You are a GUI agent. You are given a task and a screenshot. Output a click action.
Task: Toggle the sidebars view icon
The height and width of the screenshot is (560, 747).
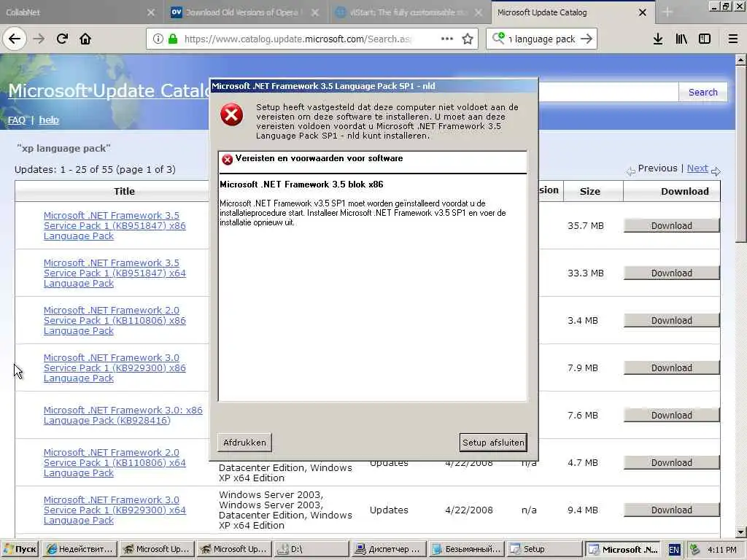point(705,39)
